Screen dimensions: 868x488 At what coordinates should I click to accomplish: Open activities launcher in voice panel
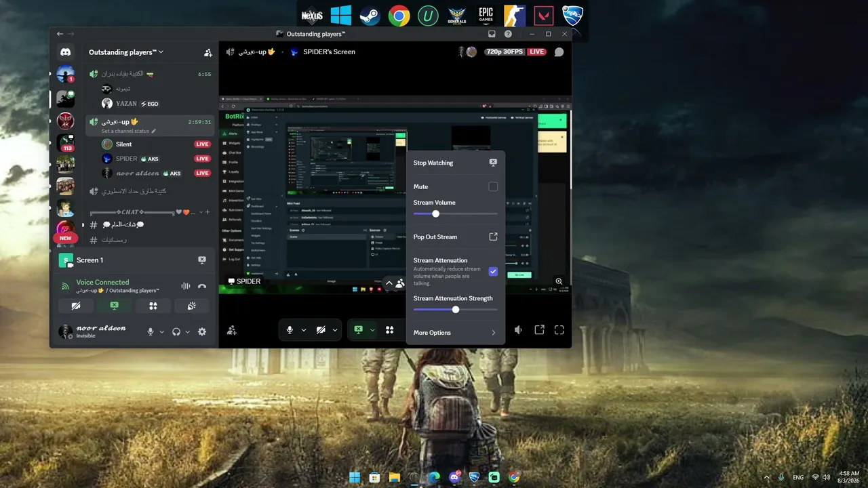153,306
